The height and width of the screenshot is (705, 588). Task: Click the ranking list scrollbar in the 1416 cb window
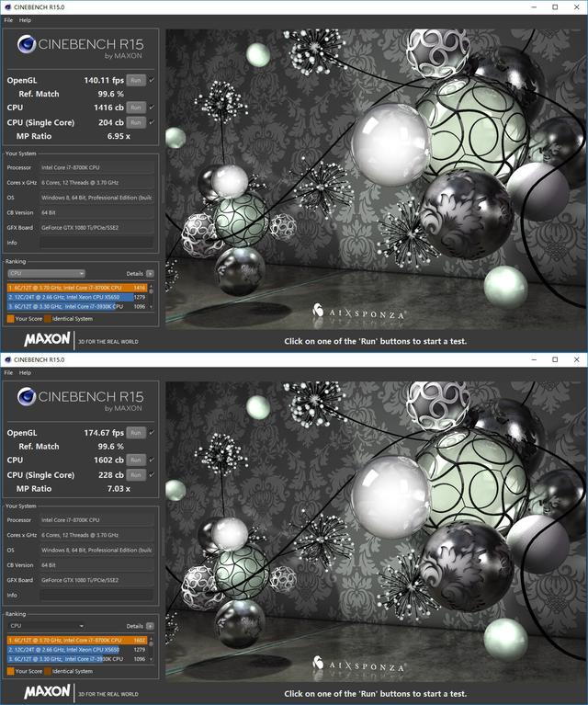tap(151, 296)
